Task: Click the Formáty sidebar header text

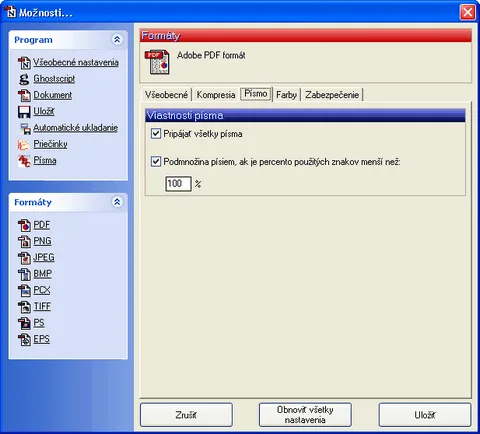Action: [33, 202]
